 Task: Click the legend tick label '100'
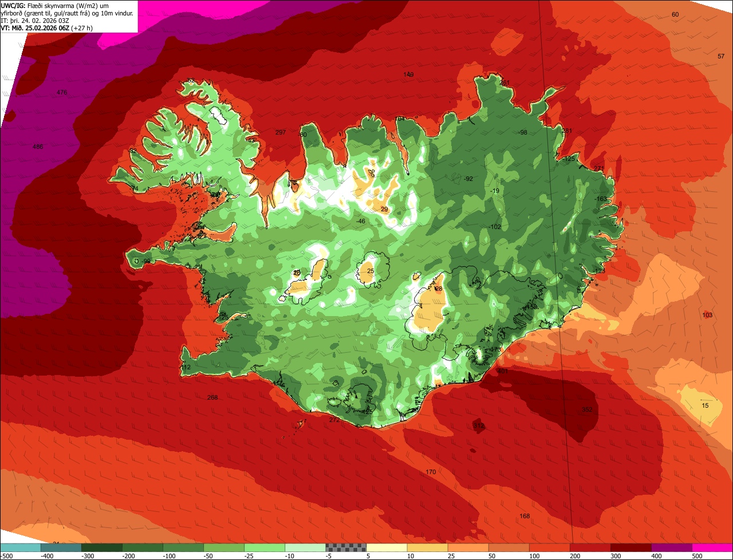pos(535,556)
